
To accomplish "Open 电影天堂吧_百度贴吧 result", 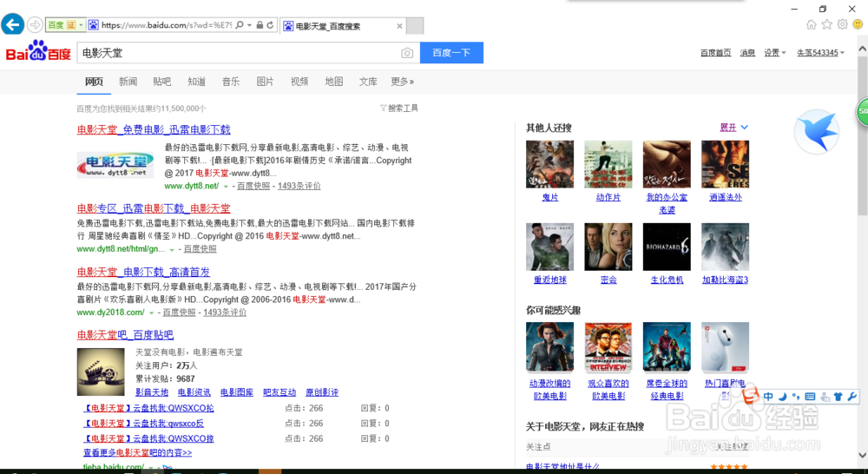I will coord(125,335).
